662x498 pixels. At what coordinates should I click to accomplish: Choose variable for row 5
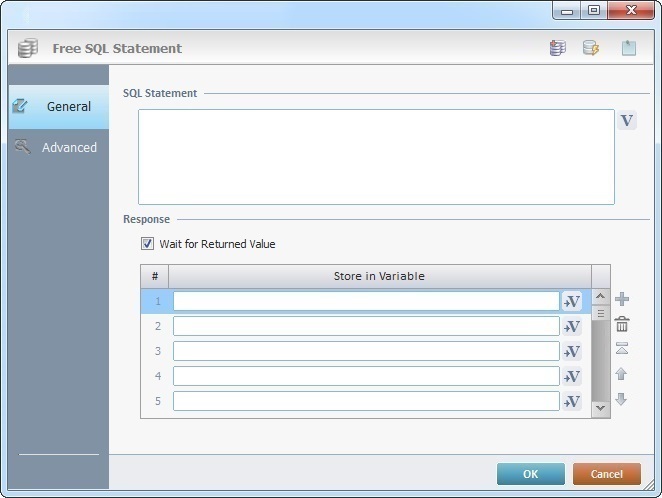pos(571,401)
